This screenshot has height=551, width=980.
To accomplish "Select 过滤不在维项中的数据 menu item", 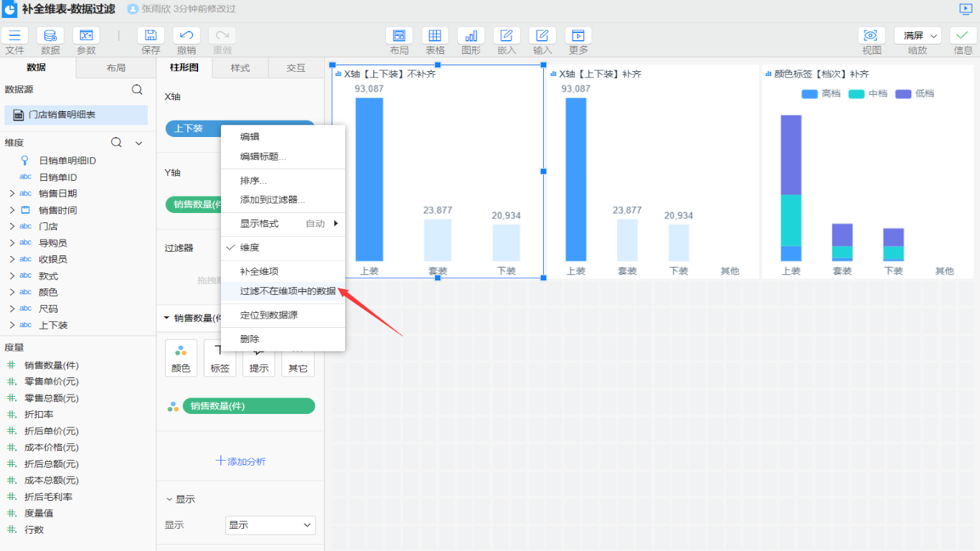I will coord(287,291).
